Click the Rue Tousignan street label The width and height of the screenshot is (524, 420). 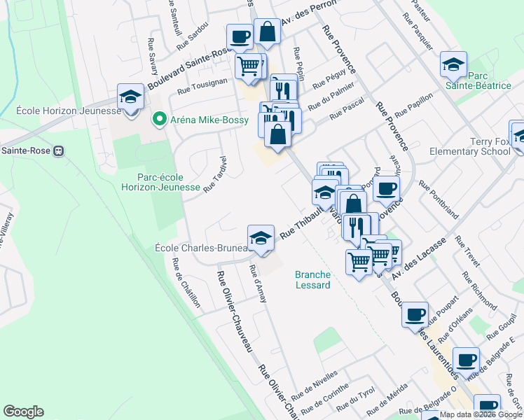point(202,86)
